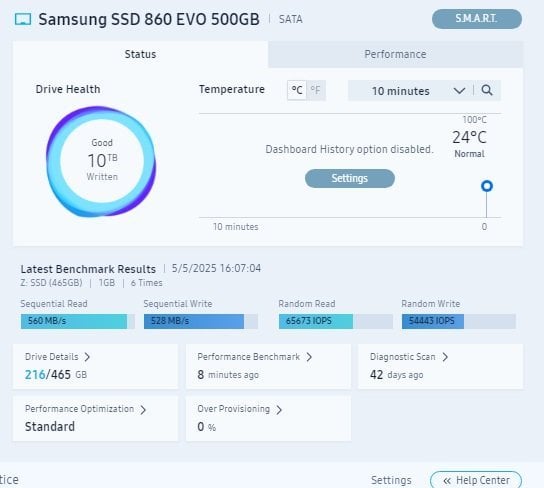Click the Sequential Write 528 MB/s bar

point(201,321)
